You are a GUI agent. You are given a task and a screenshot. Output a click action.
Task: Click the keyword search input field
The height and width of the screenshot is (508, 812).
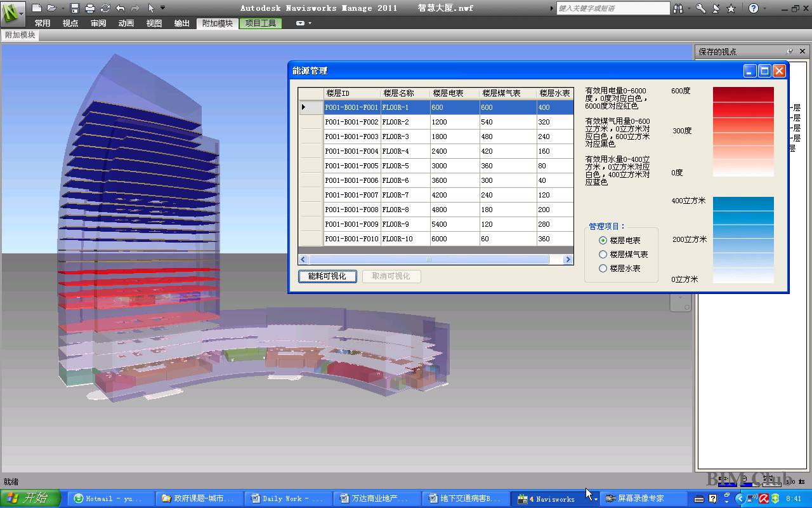613,8
